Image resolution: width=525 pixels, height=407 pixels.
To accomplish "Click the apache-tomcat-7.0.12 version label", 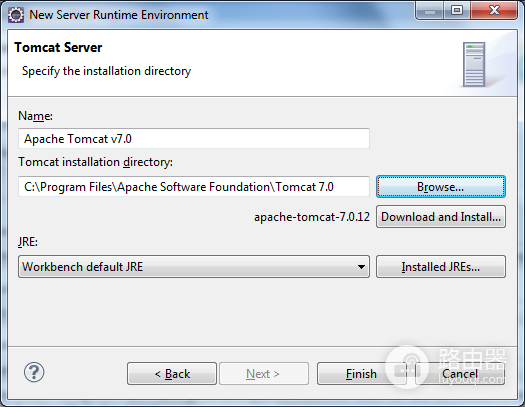I will tap(312, 217).
